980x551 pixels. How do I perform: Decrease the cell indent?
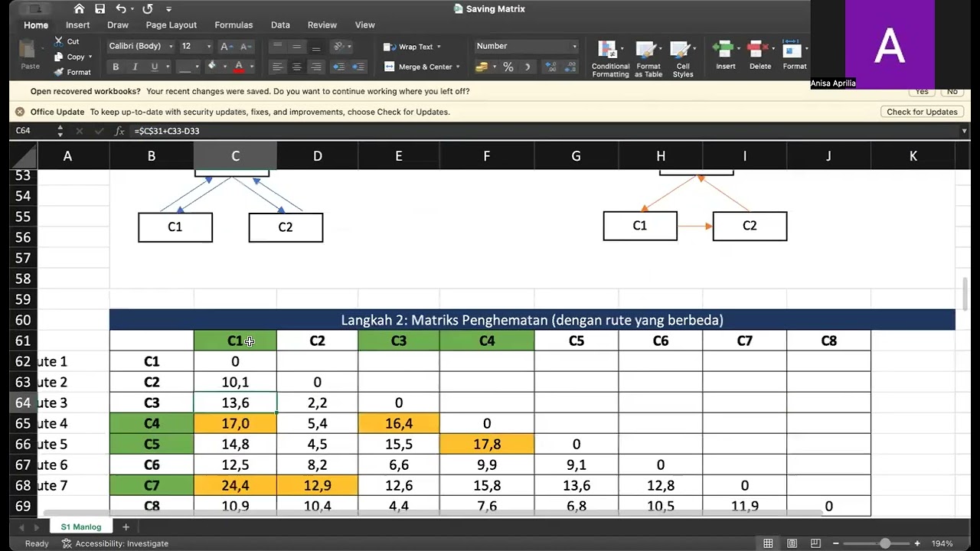click(x=338, y=67)
